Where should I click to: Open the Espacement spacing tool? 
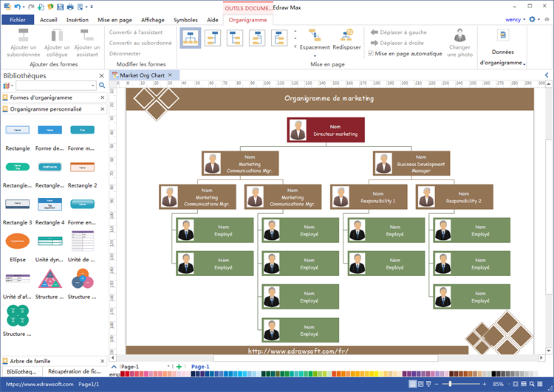pyautogui.click(x=315, y=40)
